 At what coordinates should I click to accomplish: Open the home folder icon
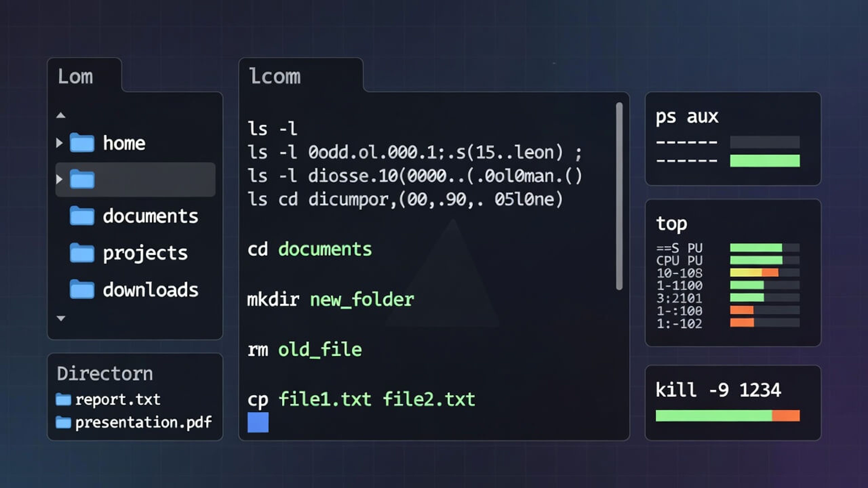(x=82, y=143)
